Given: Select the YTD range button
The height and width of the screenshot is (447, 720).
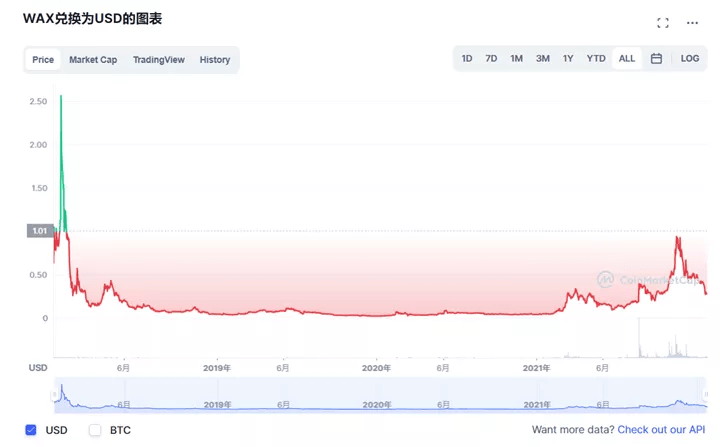Looking at the screenshot, I should click(596, 59).
